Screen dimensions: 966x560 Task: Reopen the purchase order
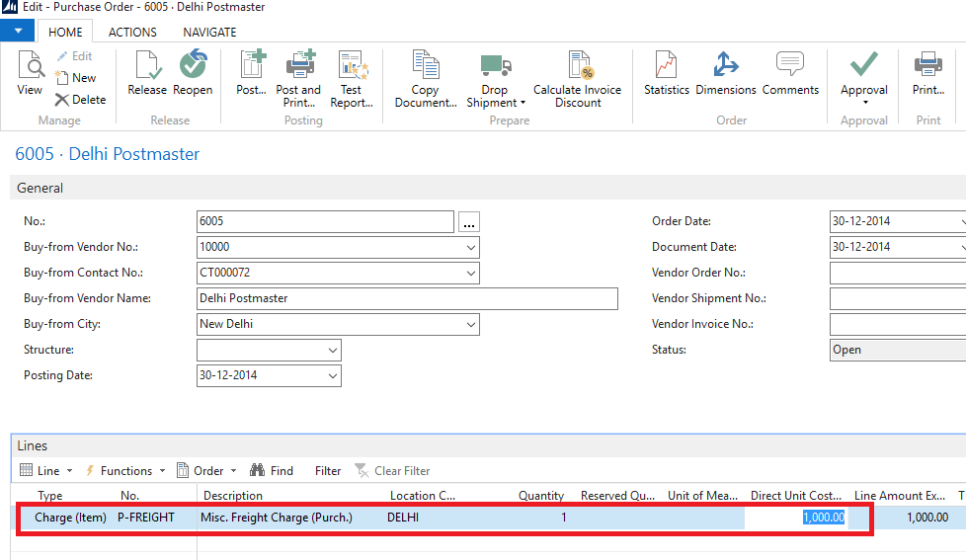pos(193,73)
